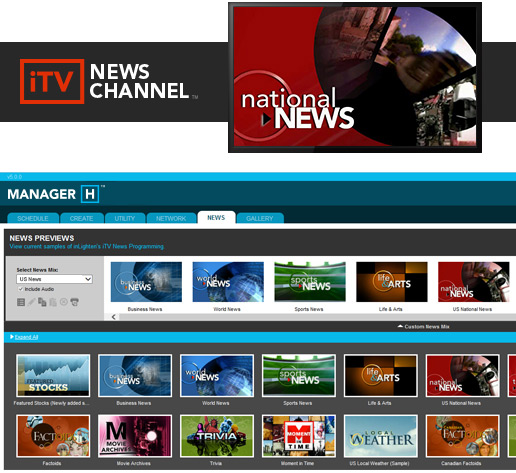The height and width of the screenshot is (473, 516).
Task: Open Sports News thumbnail in lower grid
Action: click(x=299, y=376)
